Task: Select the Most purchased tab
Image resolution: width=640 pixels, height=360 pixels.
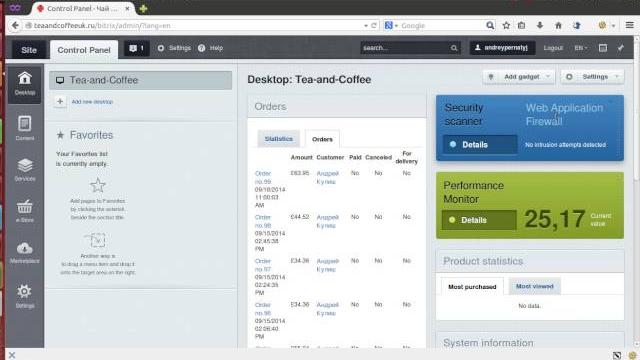Action: [472, 287]
